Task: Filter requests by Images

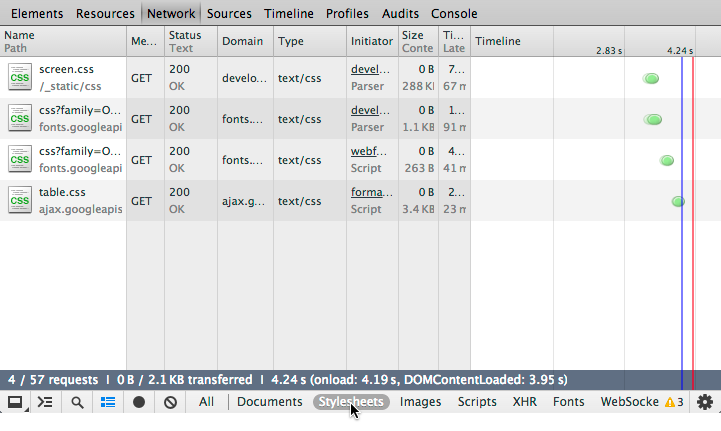Action: pos(420,402)
